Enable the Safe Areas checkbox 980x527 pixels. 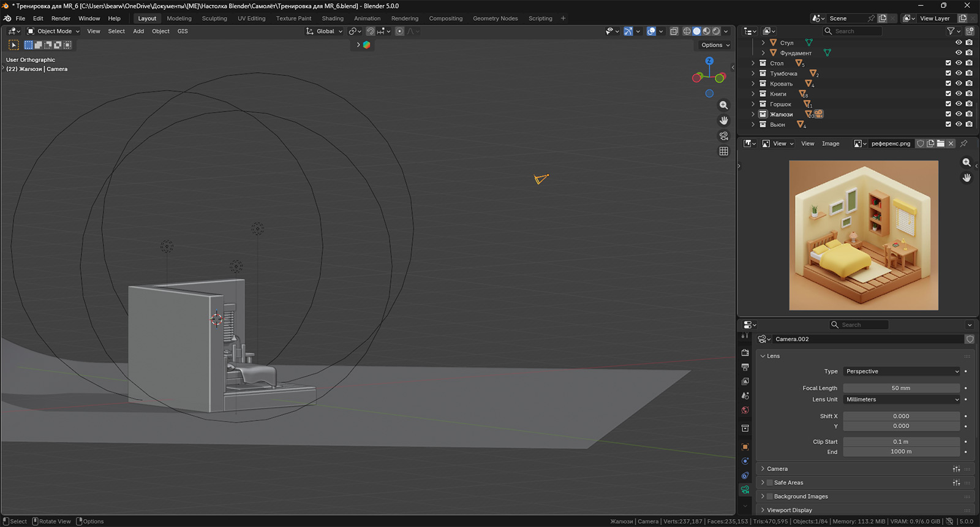point(770,483)
